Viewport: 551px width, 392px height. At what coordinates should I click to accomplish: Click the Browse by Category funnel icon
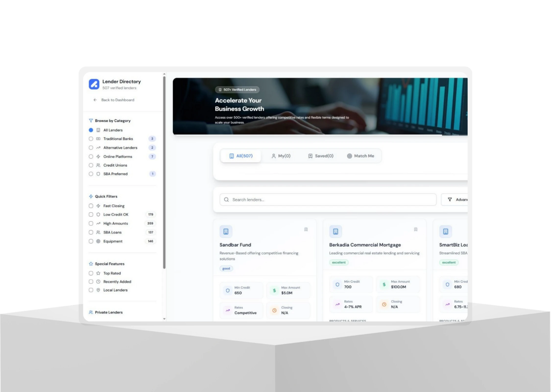click(x=91, y=121)
